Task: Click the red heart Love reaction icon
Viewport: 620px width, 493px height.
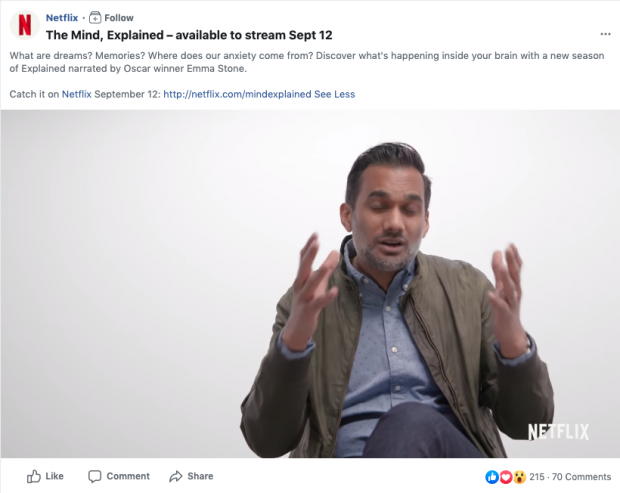Action: click(506, 477)
